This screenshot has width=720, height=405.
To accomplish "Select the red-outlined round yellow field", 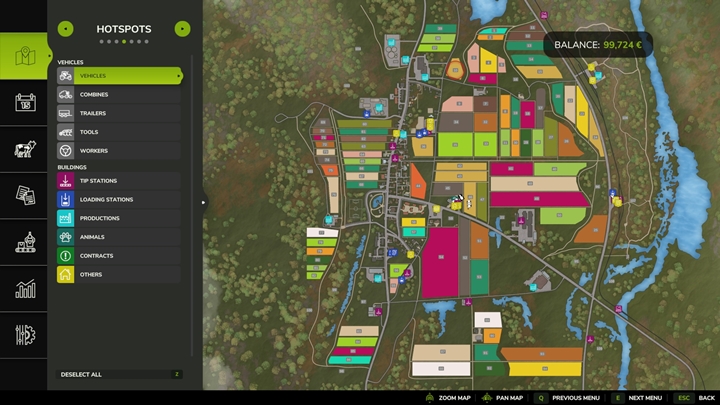I will point(455,70).
